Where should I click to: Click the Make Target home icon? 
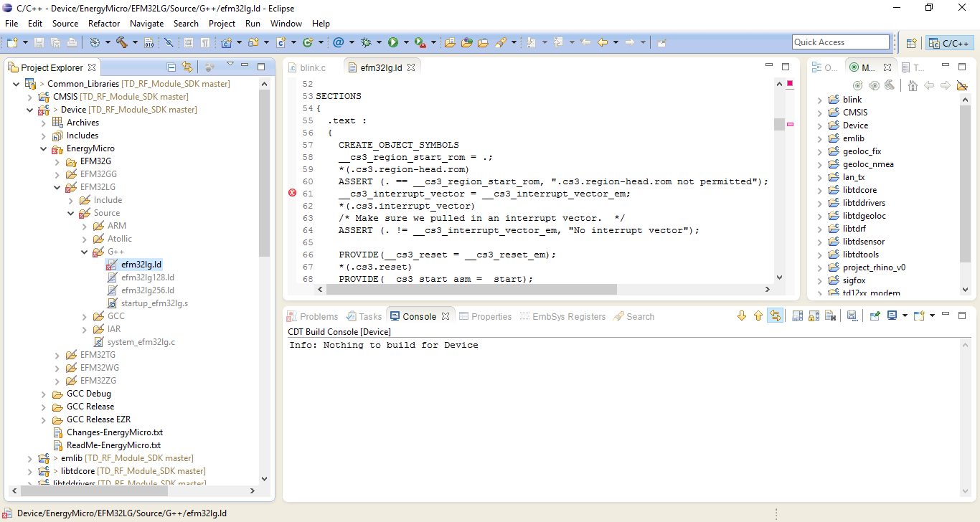click(913, 85)
